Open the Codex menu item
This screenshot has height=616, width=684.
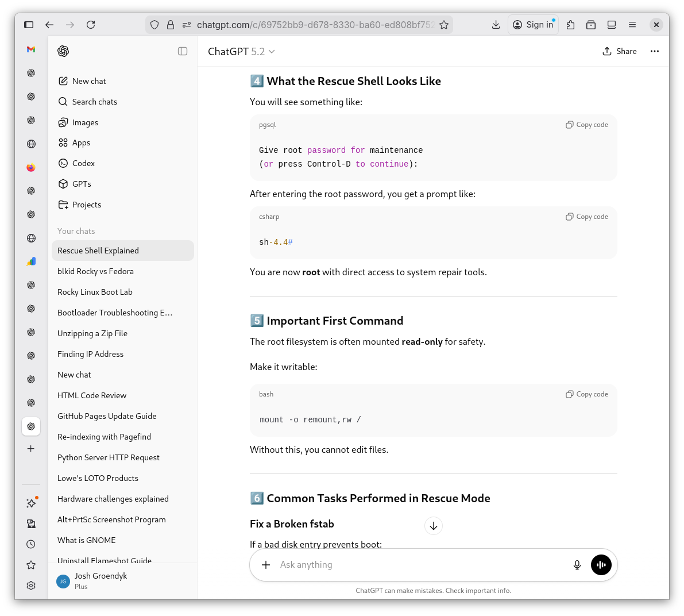point(83,163)
